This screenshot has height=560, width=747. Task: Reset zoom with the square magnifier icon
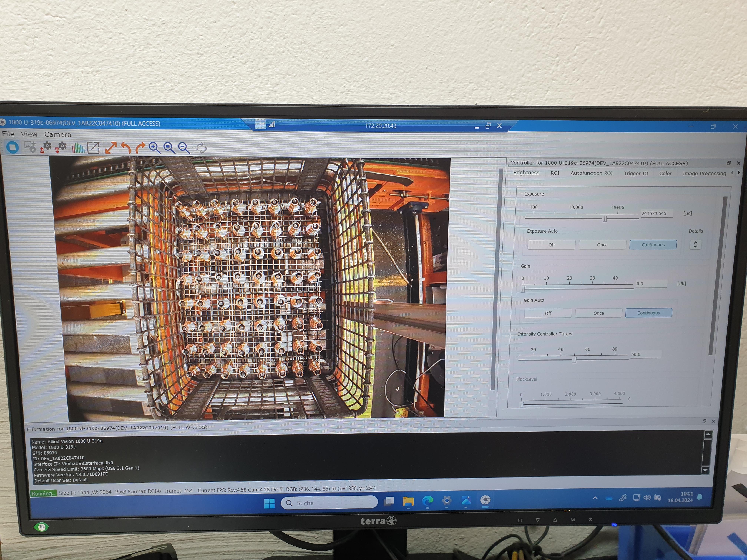[169, 148]
